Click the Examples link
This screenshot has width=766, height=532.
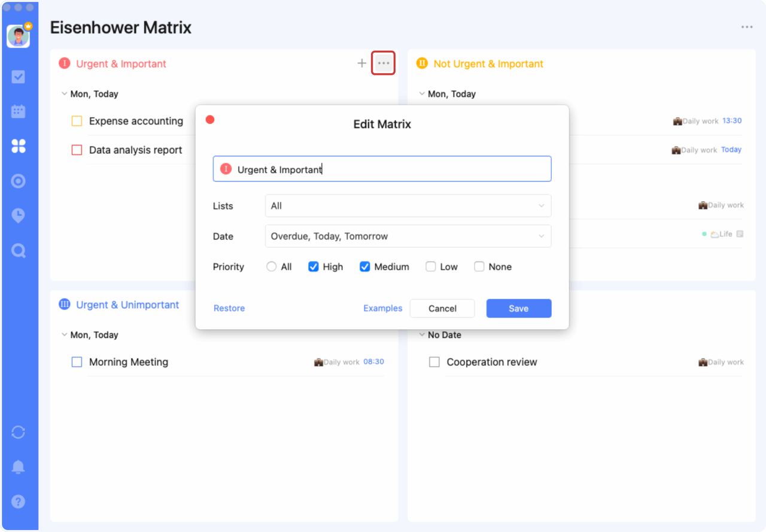pyautogui.click(x=382, y=308)
